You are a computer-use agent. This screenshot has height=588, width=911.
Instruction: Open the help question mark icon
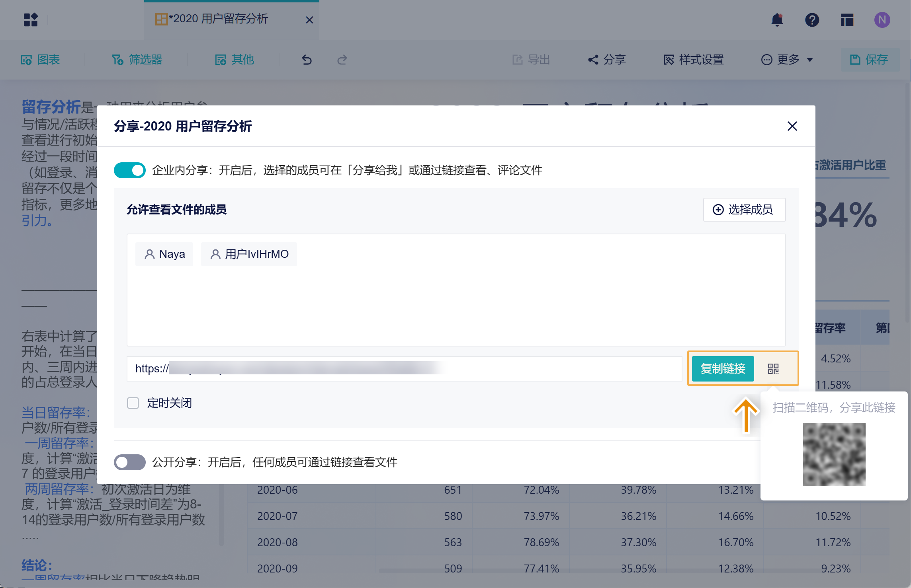tap(812, 20)
